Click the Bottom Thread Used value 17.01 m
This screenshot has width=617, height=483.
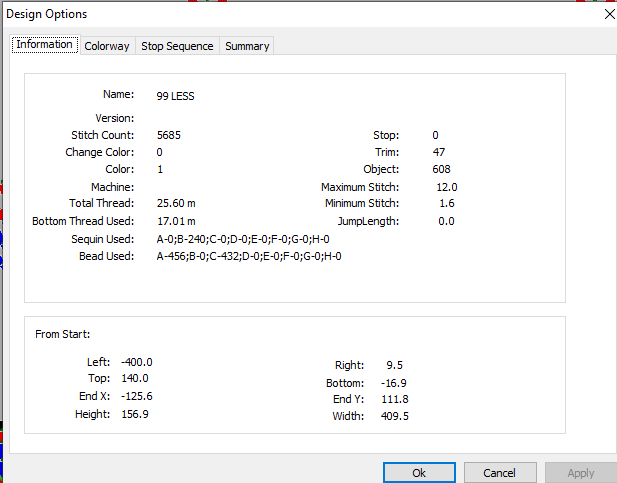[176, 221]
